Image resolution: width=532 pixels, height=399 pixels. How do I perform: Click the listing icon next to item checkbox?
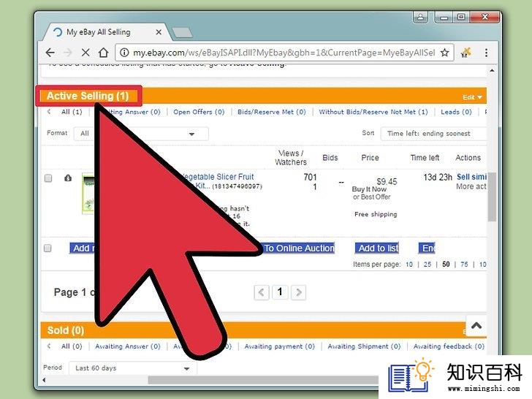point(68,178)
